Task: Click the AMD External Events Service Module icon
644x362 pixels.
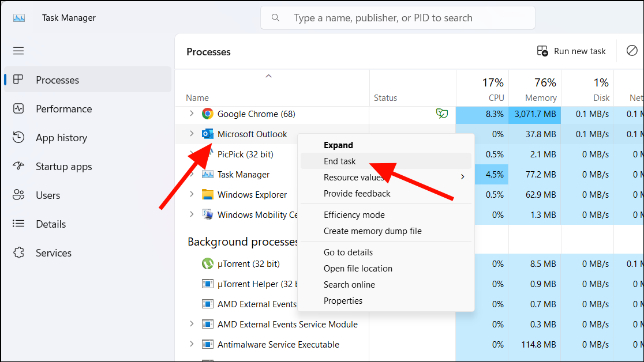Action: pos(208,324)
